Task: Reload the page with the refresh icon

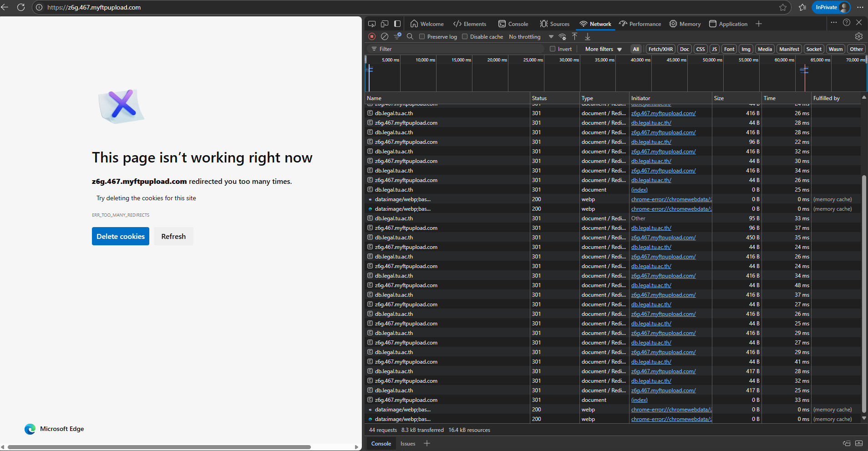Action: pos(21,7)
